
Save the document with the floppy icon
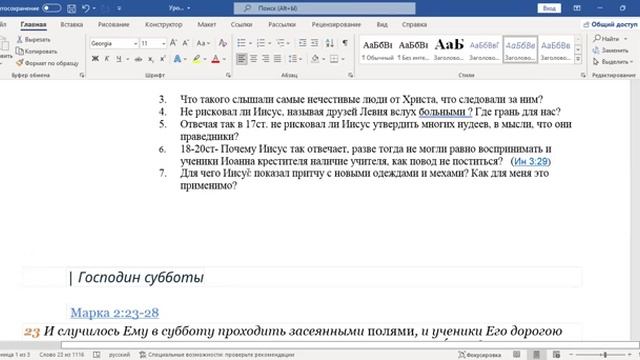71,8
